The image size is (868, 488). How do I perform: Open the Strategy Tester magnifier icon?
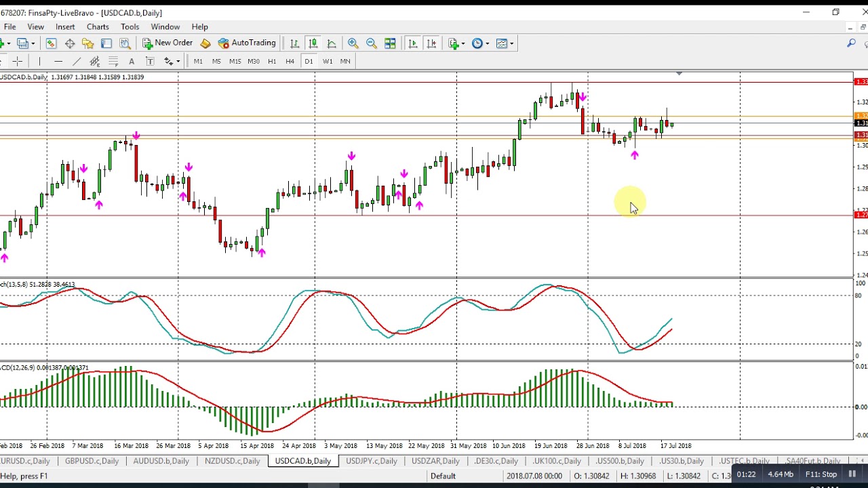click(125, 43)
